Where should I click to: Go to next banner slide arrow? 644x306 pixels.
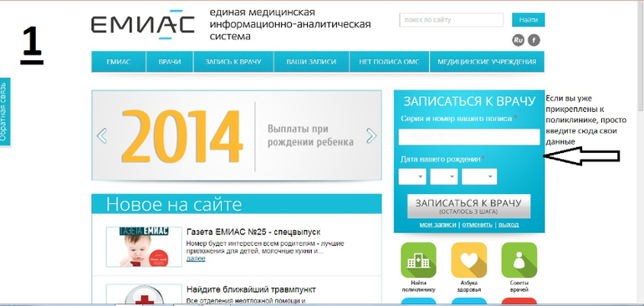click(x=371, y=135)
